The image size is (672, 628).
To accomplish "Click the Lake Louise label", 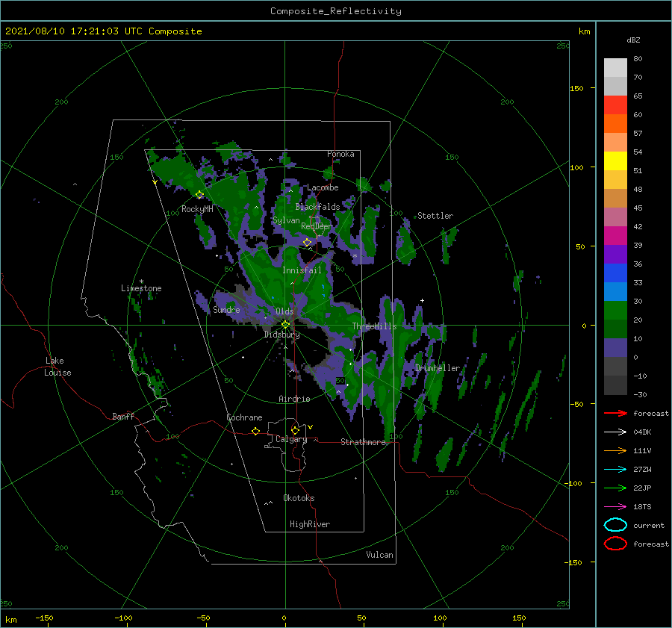I will (57, 367).
